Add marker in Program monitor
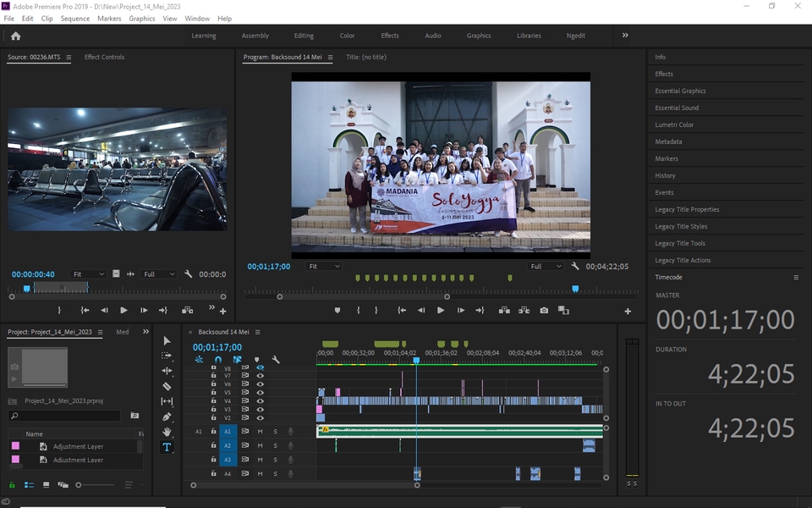This screenshot has height=508, width=812. point(337,311)
